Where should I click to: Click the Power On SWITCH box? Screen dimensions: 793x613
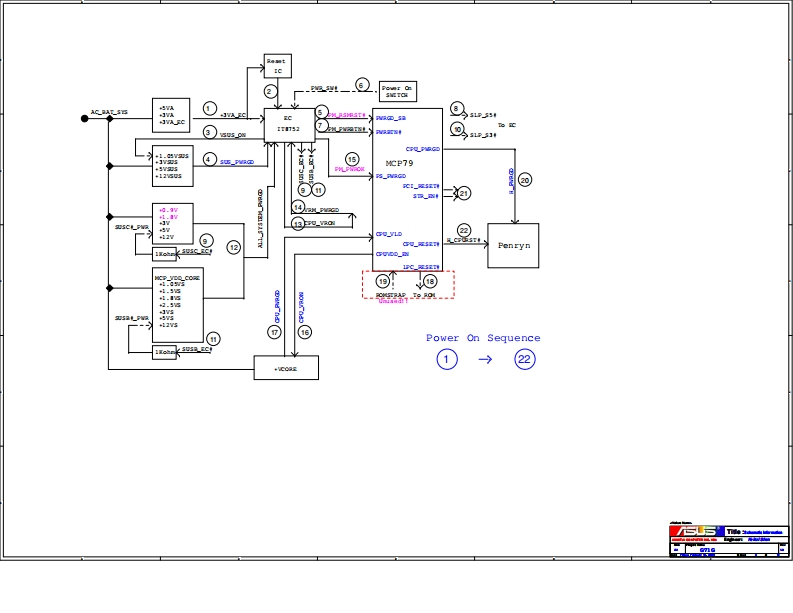click(397, 91)
